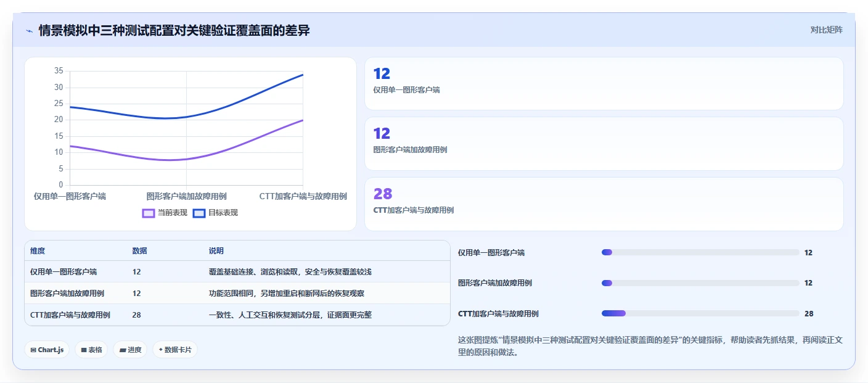Click 图形客户端加故障用例 in the table
Screen dimensions: 868x383
point(67,294)
